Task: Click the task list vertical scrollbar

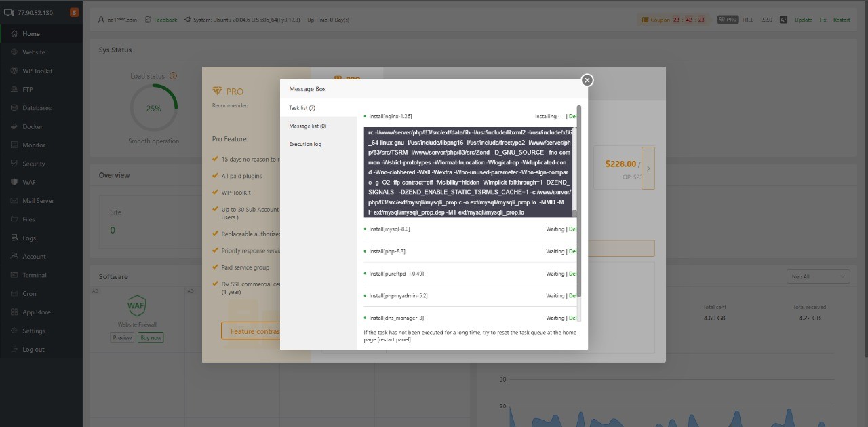Action: click(x=579, y=201)
